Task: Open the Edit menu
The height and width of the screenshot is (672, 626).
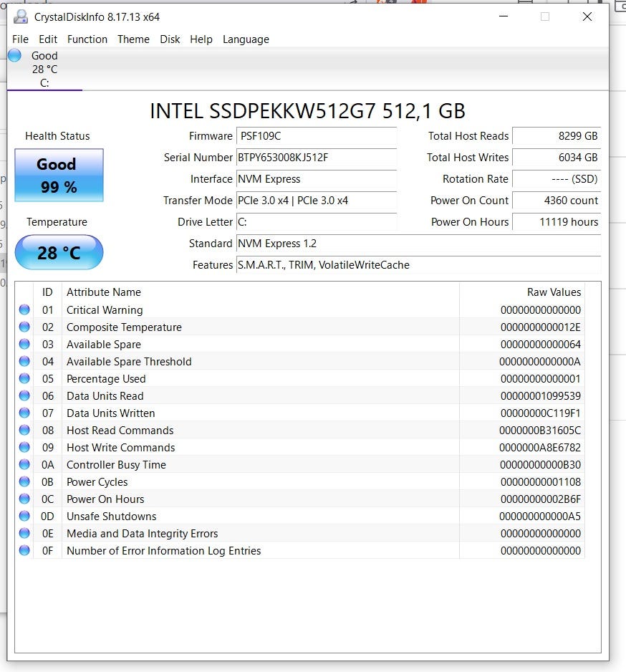Action: (48, 39)
